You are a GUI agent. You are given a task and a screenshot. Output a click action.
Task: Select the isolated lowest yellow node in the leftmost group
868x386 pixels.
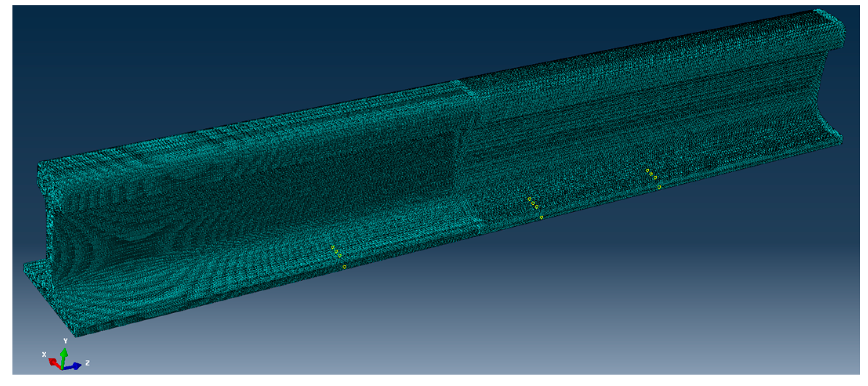tap(344, 267)
